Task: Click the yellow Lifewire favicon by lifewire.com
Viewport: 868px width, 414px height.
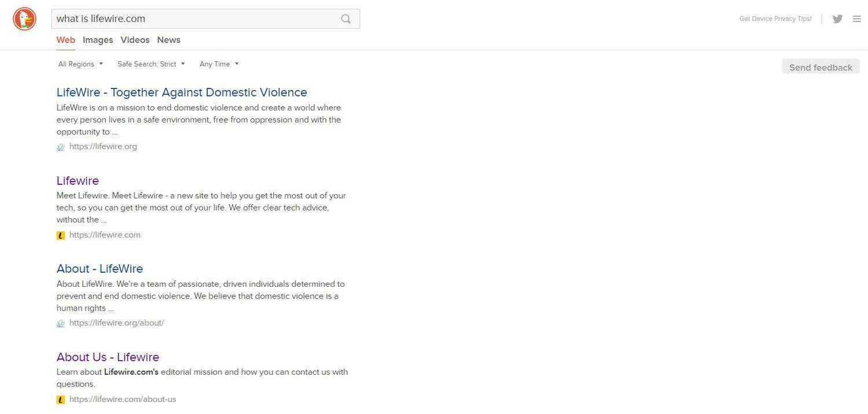Action: point(61,235)
